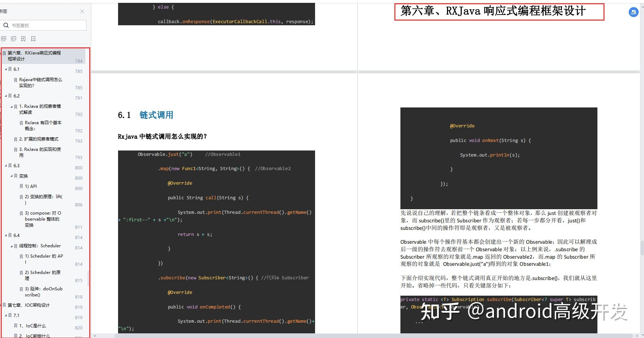Click the blue convert-to-Word floating icon
Screen dimensions: 644x338
633,12
